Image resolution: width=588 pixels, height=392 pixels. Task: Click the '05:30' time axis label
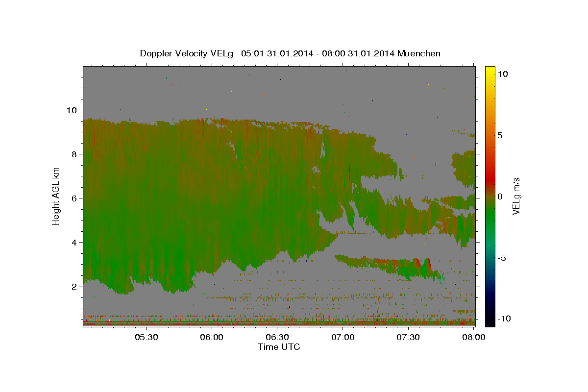(147, 338)
